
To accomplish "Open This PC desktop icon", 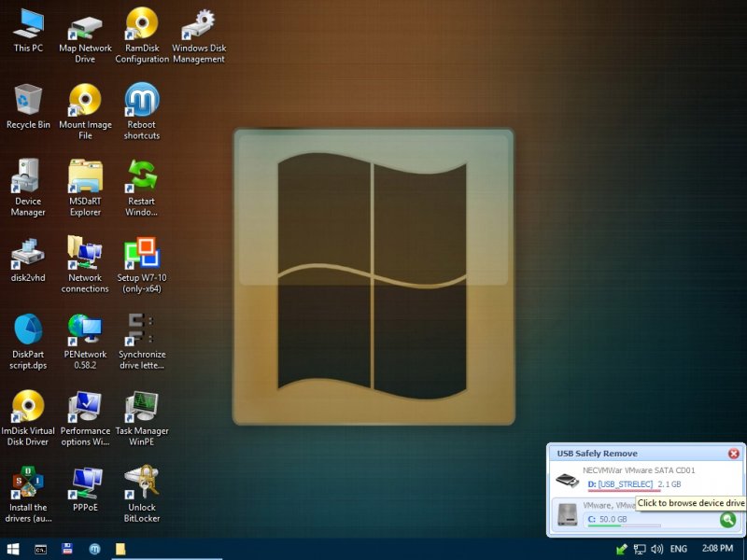I will coord(28,31).
